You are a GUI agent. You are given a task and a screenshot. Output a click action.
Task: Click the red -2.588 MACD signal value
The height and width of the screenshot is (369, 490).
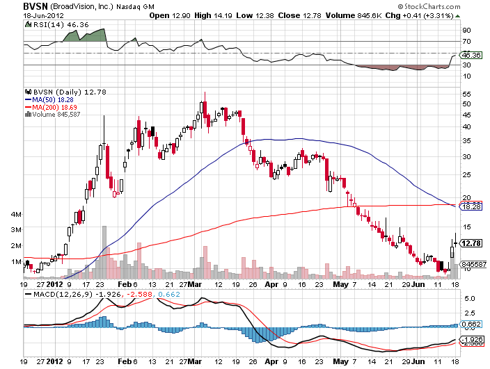[x=140, y=295]
